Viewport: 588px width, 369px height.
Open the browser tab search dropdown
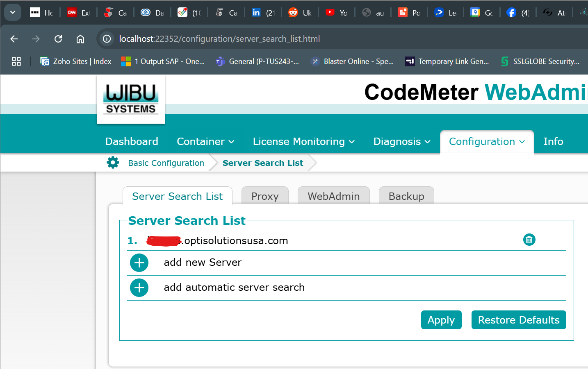coord(13,12)
